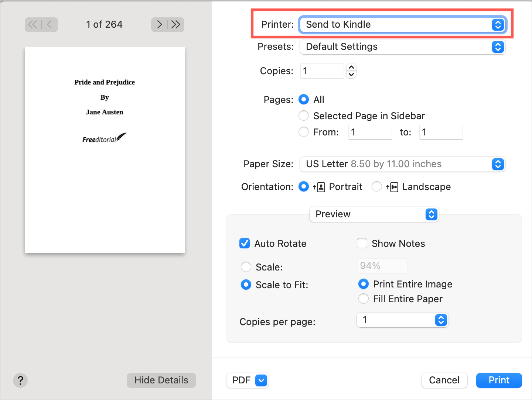Select the Selected Page in Sidebar option
Screen dimensions: 532x400
click(304, 116)
